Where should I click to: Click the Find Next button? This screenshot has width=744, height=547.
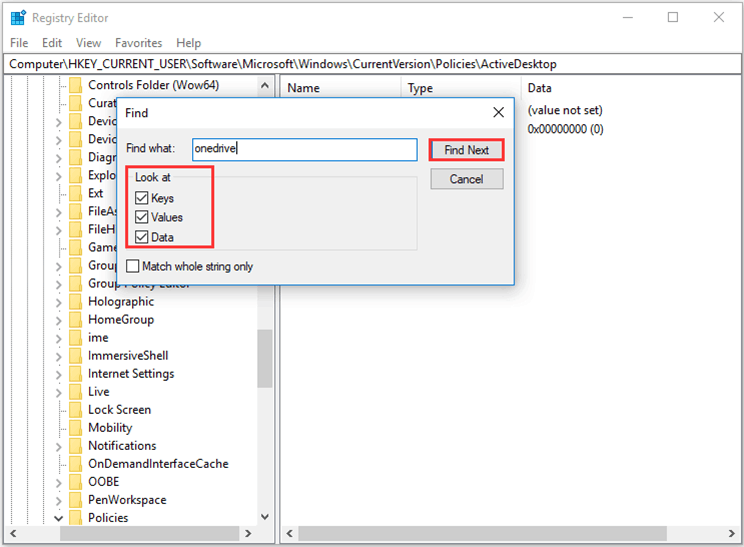click(466, 150)
